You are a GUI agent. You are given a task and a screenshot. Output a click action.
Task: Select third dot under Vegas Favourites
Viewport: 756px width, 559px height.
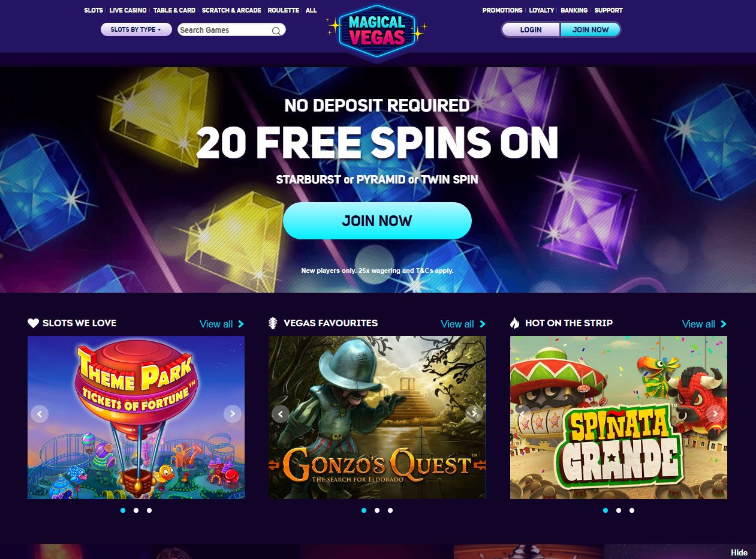point(390,510)
